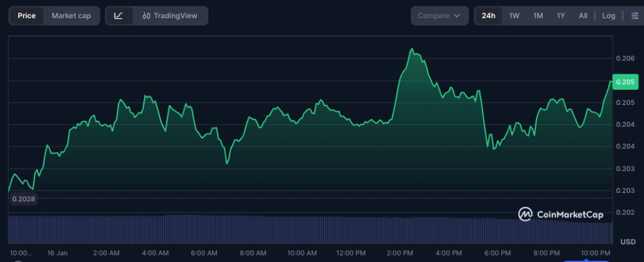Toggle Log scale on the chart
The image size is (644, 262).
pos(608,16)
